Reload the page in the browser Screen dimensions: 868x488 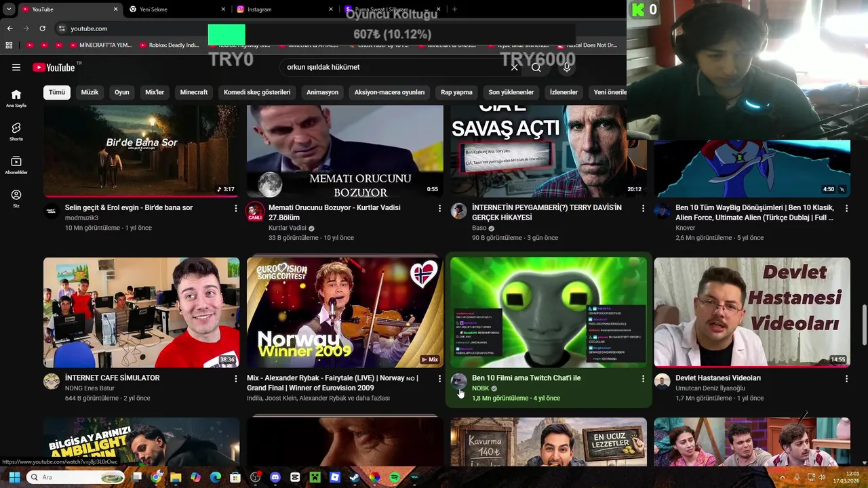pyautogui.click(x=42, y=28)
